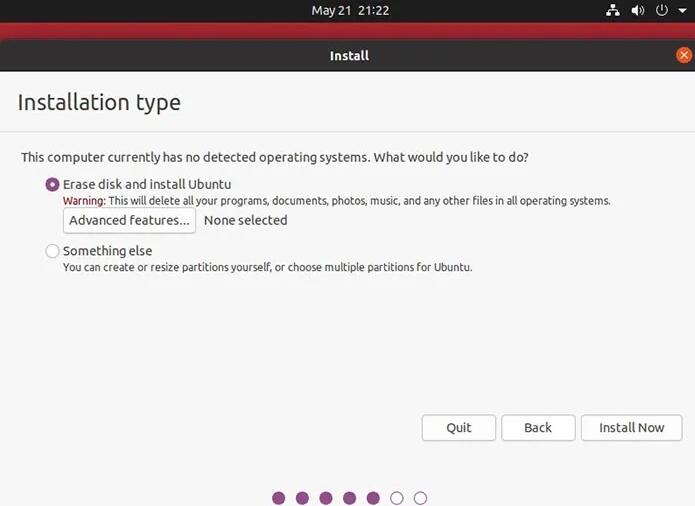Click the power icon in top bar
The width and height of the screenshot is (695, 506).
662,10
